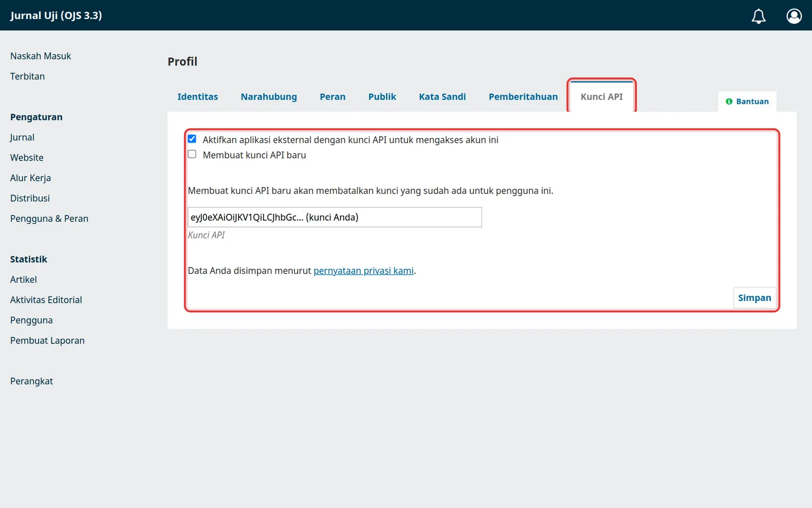Check Membuat kunci API baru checkbox
The image size is (812, 508).
click(192, 154)
